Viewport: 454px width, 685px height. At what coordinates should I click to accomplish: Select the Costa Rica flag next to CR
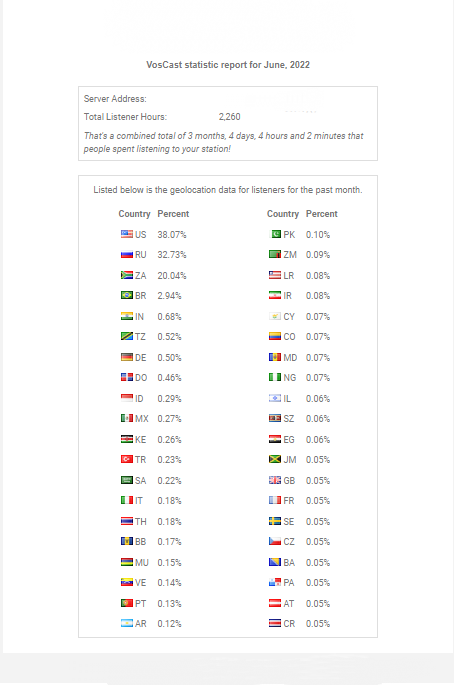275,623
